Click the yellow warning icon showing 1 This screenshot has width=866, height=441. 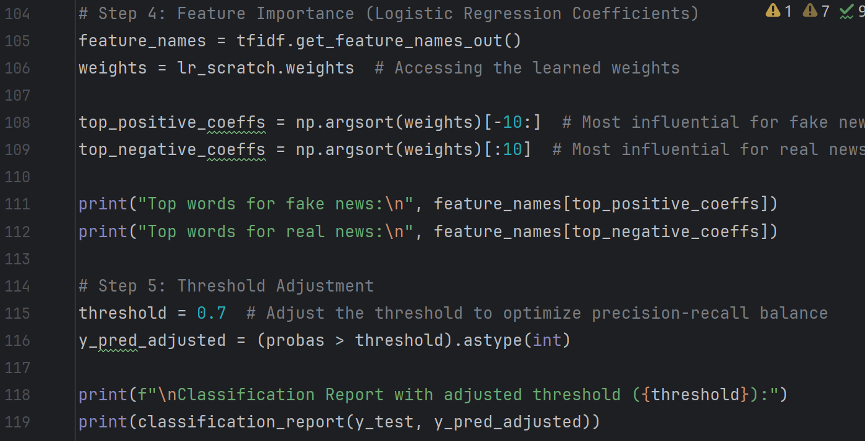click(x=772, y=11)
